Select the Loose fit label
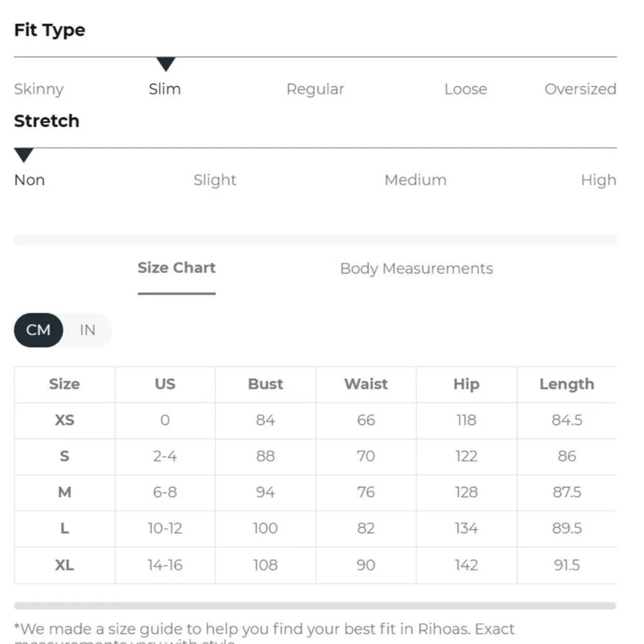Image resolution: width=644 pixels, height=644 pixels. 465,89
